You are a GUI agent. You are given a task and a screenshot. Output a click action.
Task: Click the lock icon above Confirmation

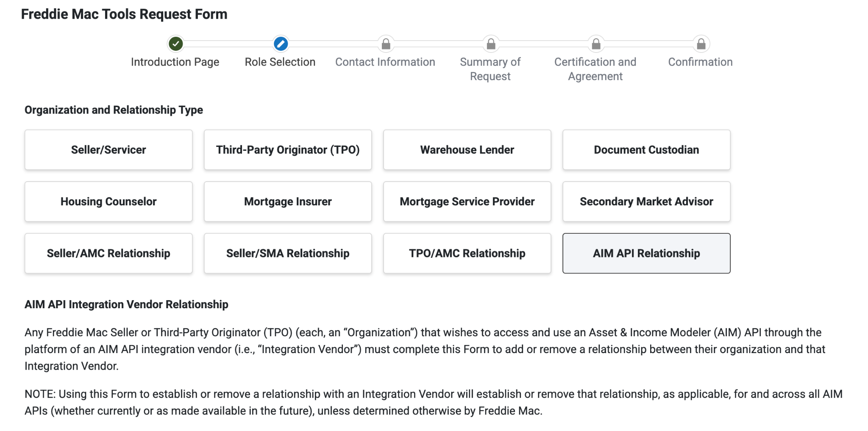click(x=701, y=44)
